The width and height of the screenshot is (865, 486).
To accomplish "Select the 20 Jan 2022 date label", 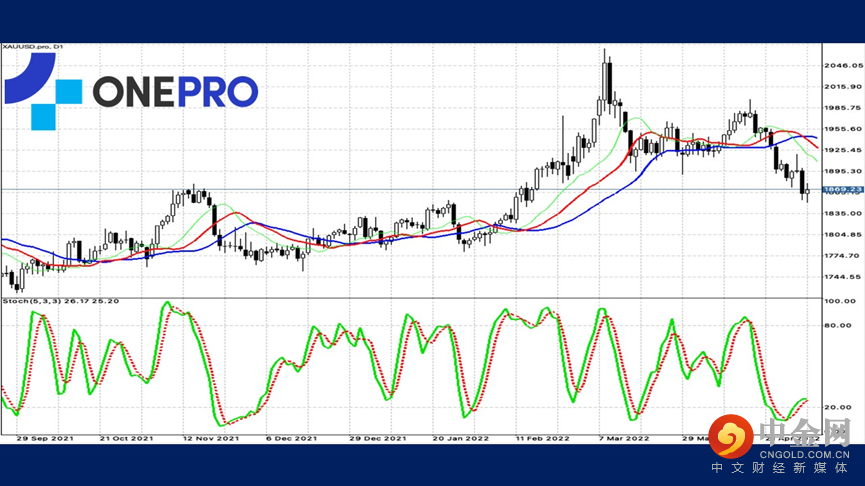I will click(x=461, y=439).
